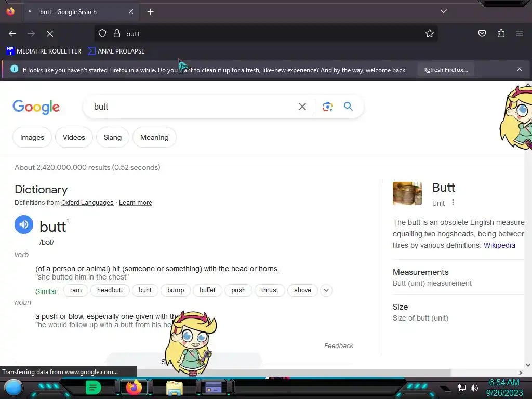Click the similar word shove

tap(303, 290)
